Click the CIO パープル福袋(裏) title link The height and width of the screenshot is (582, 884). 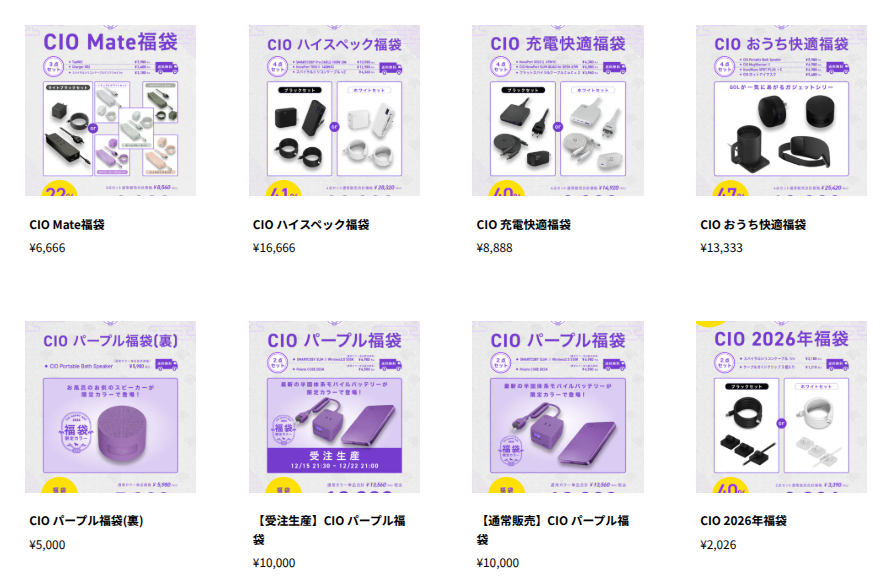pos(86,521)
